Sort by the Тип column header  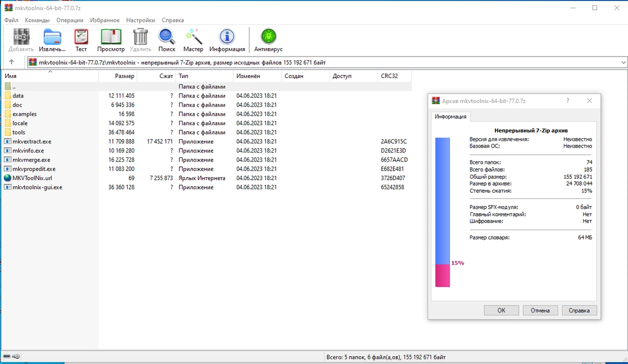(x=204, y=76)
